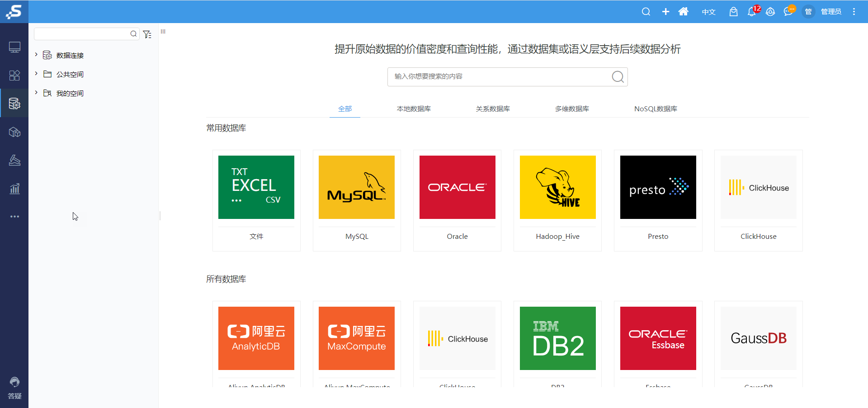Choose the Oracle Essbase card
Screen dimensions: 868x408
point(658,344)
